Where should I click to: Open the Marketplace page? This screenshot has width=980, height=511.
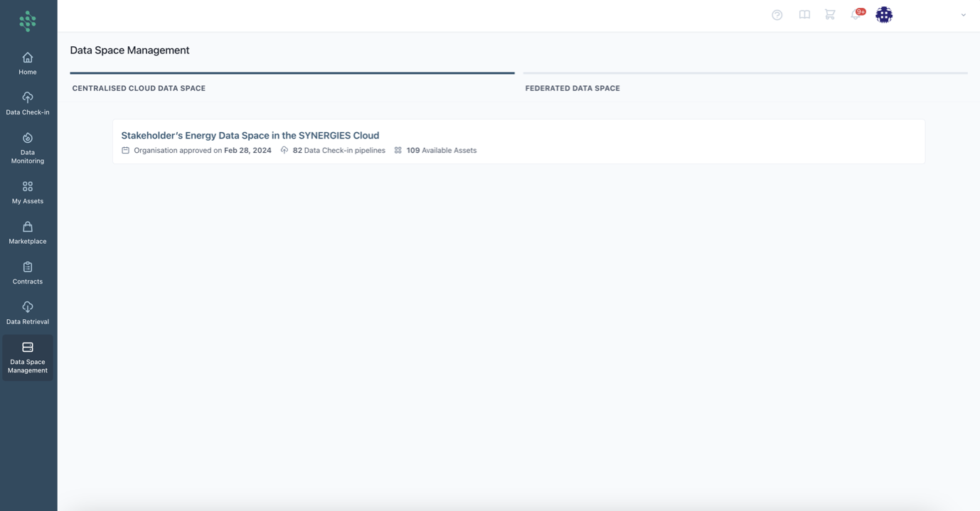coord(28,232)
